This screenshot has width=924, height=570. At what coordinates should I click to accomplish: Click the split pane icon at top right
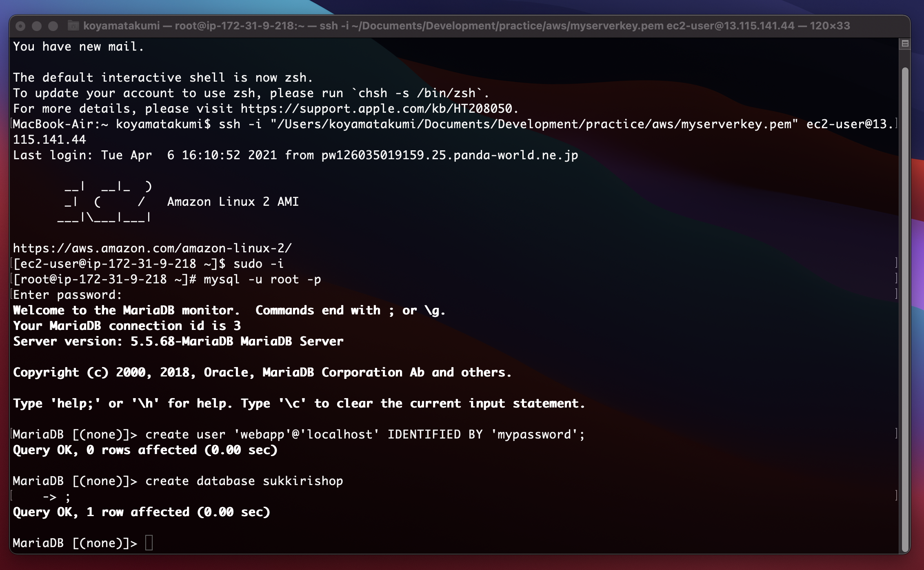tap(905, 44)
